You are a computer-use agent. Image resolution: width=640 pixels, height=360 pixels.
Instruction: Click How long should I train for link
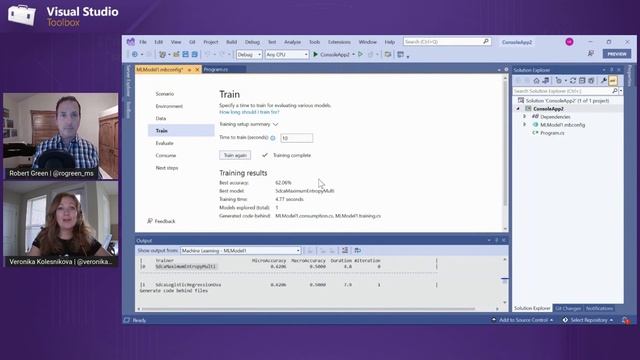tap(249, 112)
